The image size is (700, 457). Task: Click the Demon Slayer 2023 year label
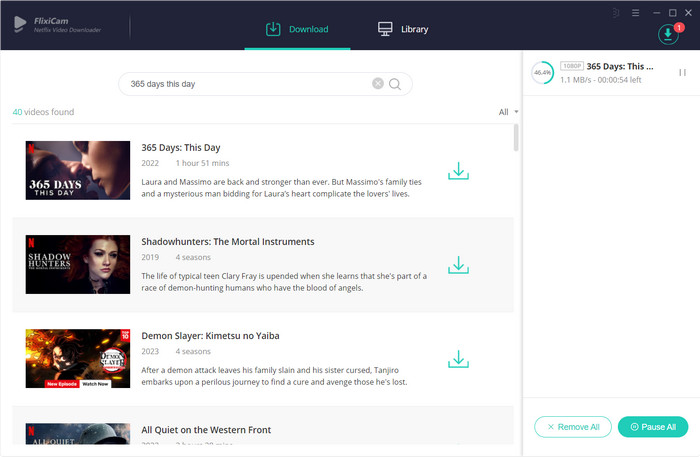[150, 352]
